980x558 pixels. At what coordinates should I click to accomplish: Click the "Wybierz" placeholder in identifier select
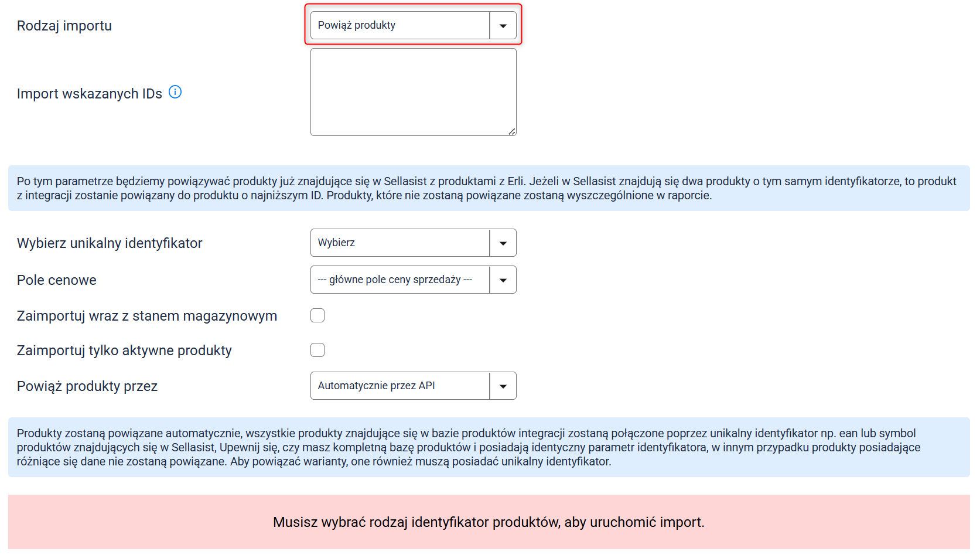(337, 243)
